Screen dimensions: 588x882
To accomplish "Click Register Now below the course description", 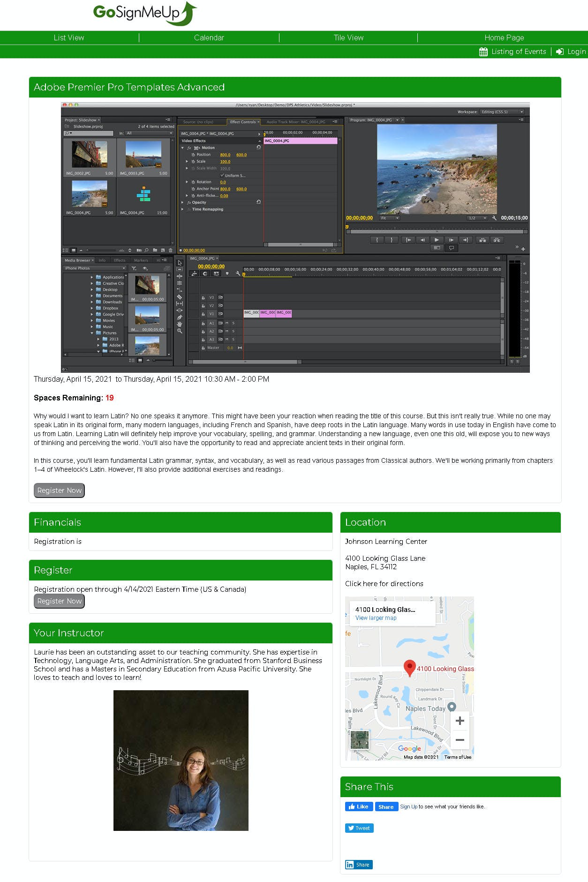I will click(59, 490).
